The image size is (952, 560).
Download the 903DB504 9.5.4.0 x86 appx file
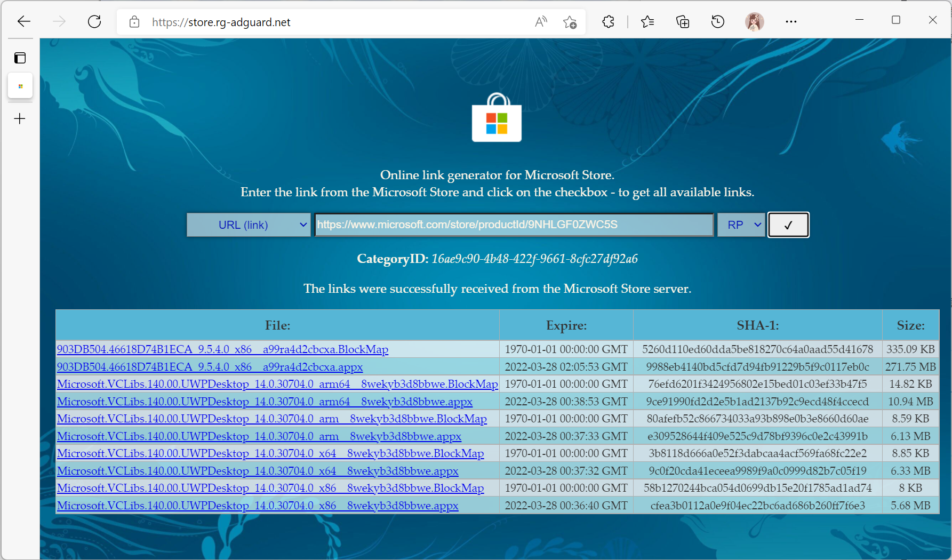click(210, 367)
